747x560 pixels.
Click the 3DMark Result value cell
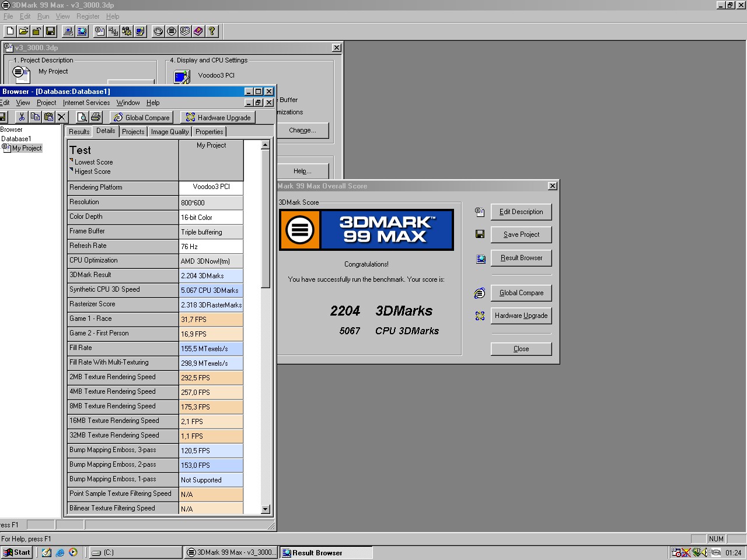click(211, 275)
